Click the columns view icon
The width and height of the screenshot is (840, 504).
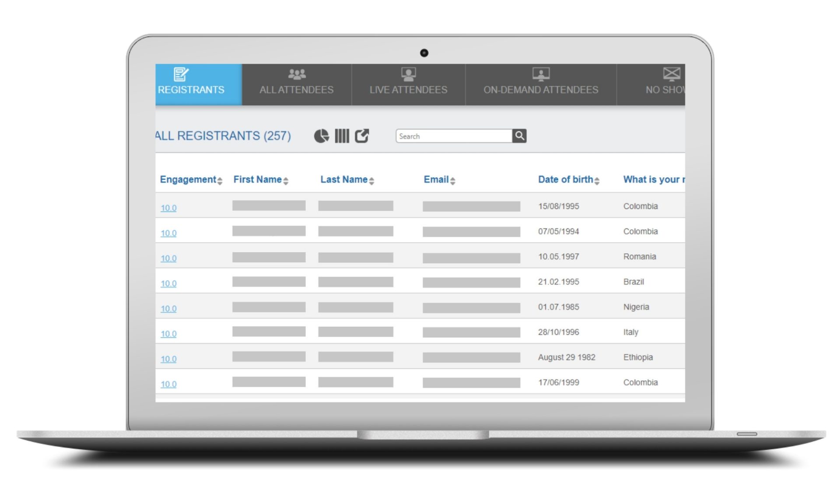click(342, 136)
